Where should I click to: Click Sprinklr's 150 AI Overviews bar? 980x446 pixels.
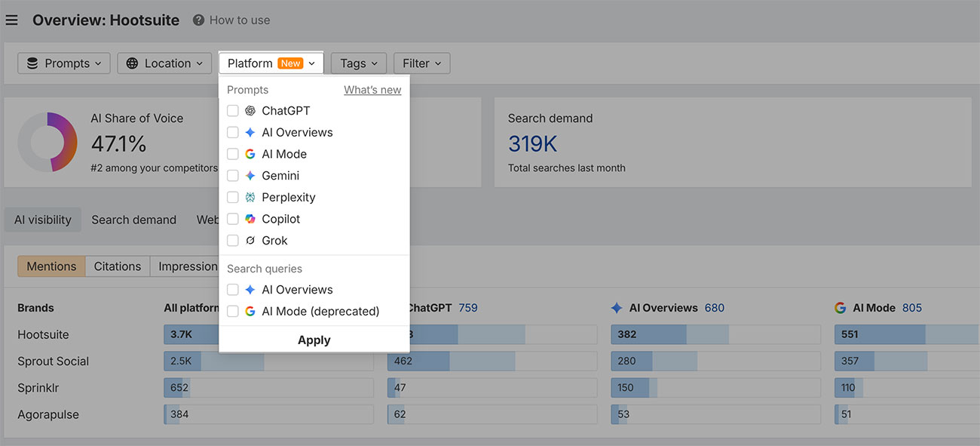[x=715, y=388]
